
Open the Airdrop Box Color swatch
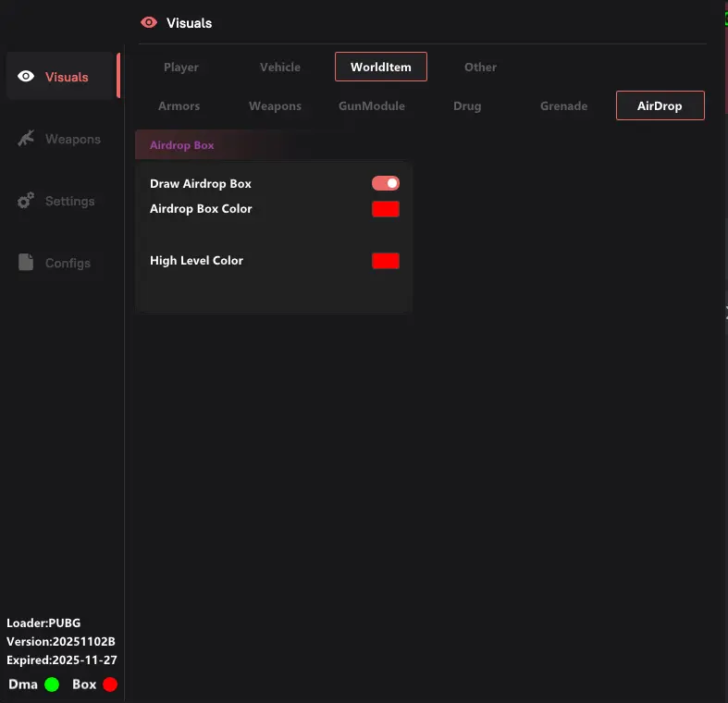(x=386, y=209)
